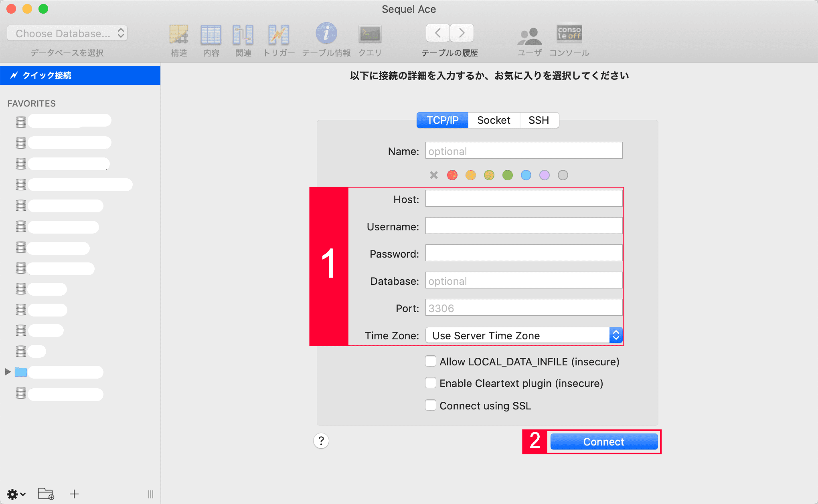Viewport: 818px width, 504px height.
Task: Expand the favorites folder in the sidebar
Action: (8, 372)
